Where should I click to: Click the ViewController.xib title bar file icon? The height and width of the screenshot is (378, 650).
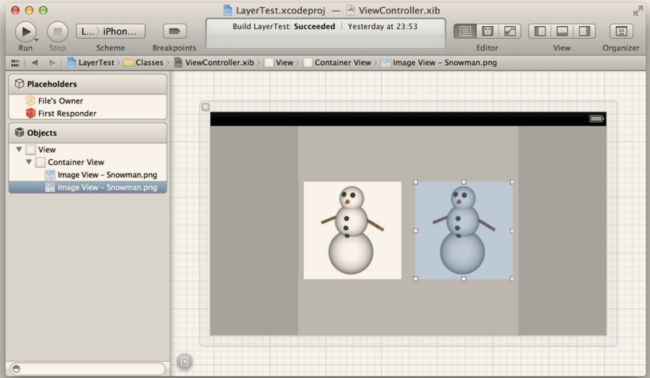(351, 10)
